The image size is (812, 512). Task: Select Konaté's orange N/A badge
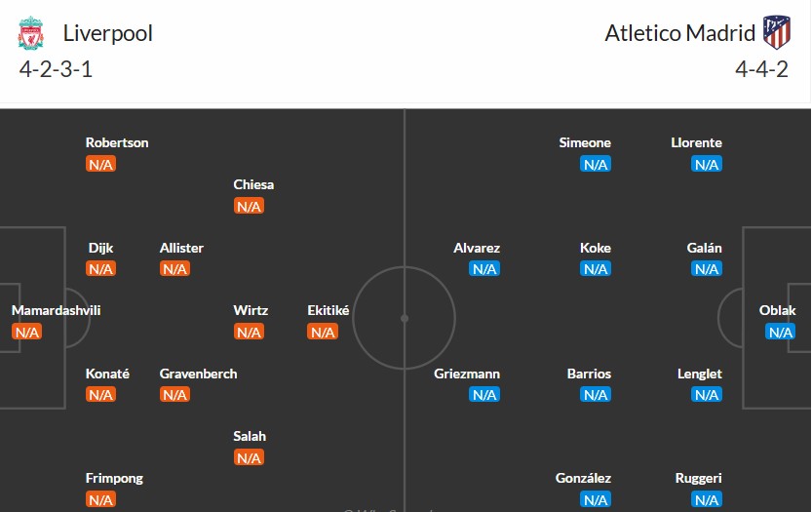tap(100, 395)
